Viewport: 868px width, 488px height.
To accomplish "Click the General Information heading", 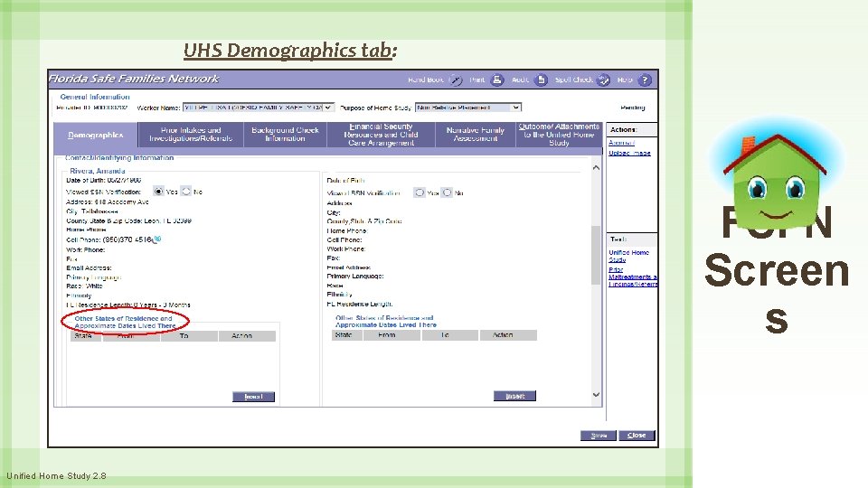I will 95,97.
